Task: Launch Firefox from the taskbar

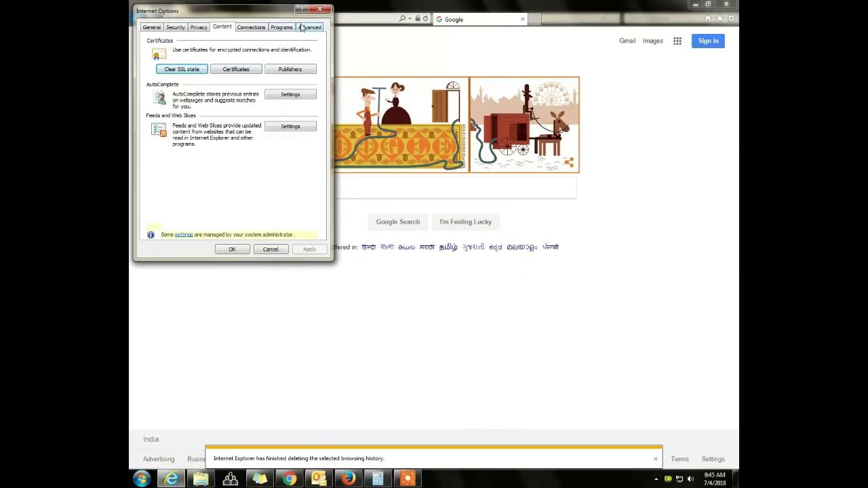Action: point(349,479)
